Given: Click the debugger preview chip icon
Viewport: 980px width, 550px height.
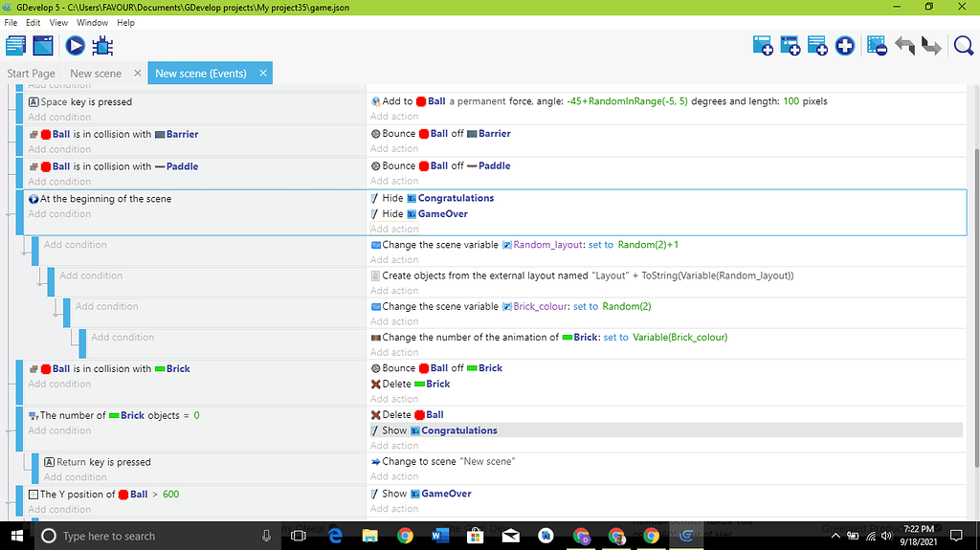Looking at the screenshot, I should coord(103,45).
